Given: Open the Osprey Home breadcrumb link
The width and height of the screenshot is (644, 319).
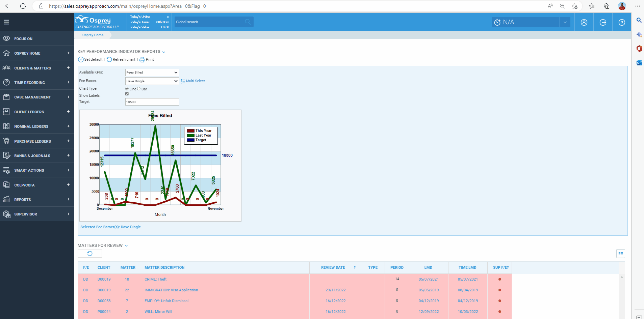Looking at the screenshot, I should 92,35.
